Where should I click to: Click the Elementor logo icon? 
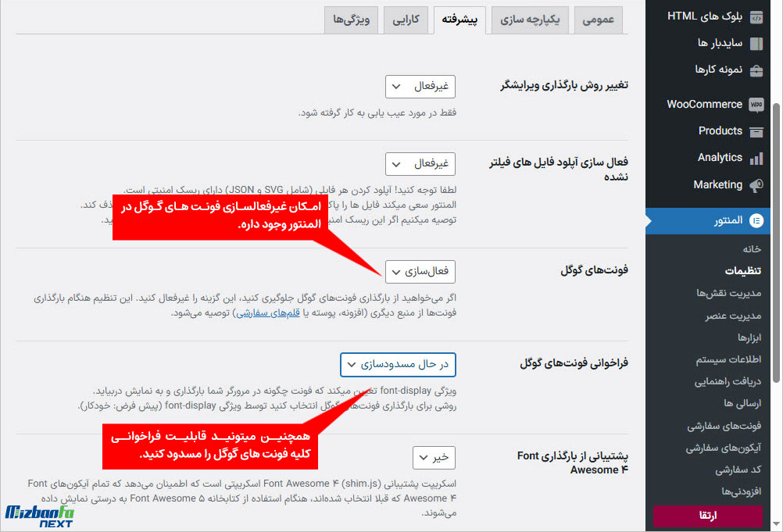[756, 220]
